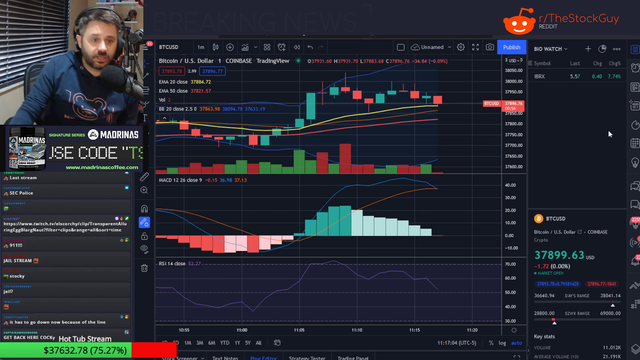This screenshot has width=640, height=360.
Task: Select the ruler measure tool
Action: pyautogui.click(x=144, y=177)
